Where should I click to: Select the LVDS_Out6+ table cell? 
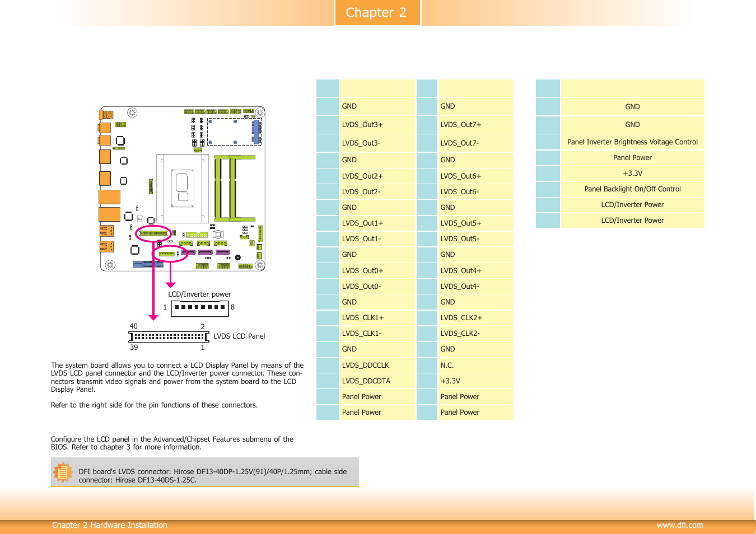click(476, 176)
